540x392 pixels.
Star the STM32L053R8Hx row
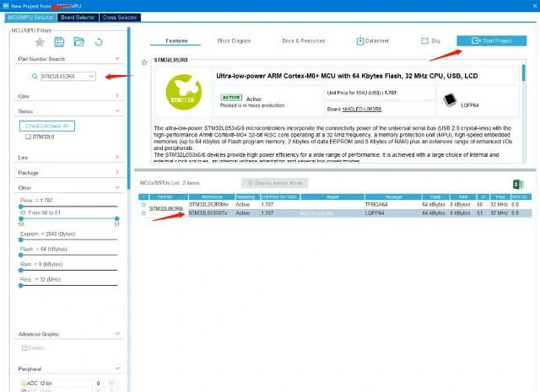click(x=143, y=205)
